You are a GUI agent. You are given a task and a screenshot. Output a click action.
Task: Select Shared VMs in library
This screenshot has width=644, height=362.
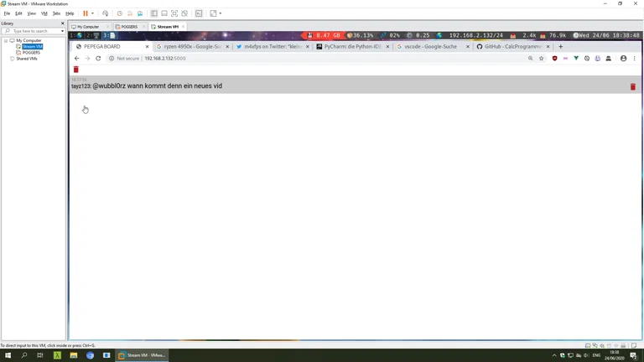point(26,59)
